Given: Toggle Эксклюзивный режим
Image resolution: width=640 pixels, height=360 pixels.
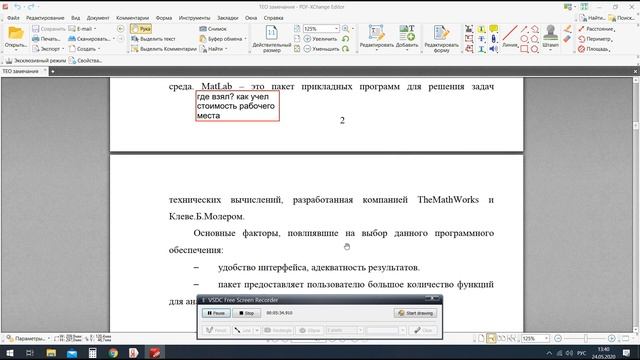Looking at the screenshot, I should pos(36,60).
